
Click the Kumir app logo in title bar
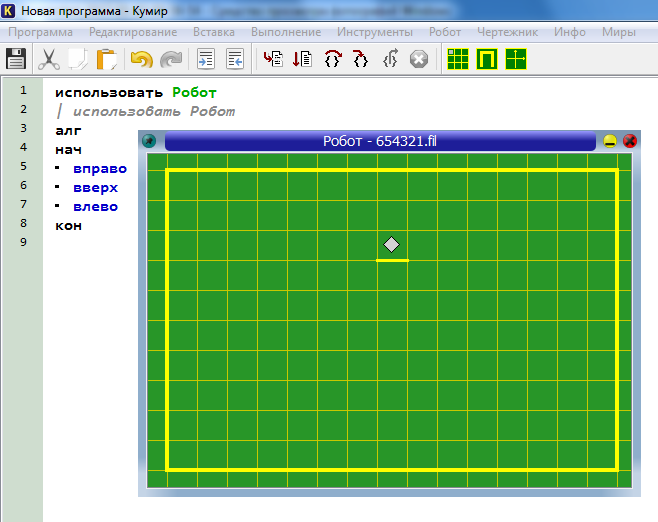8,10
